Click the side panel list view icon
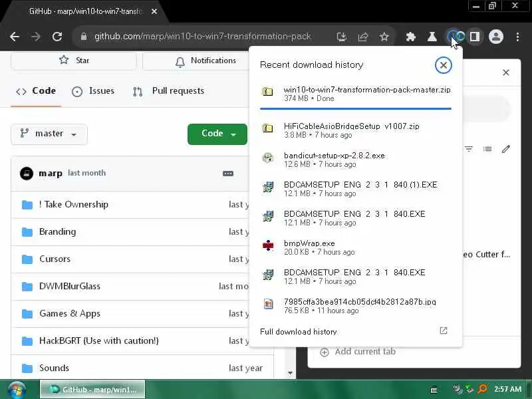 tap(487, 149)
